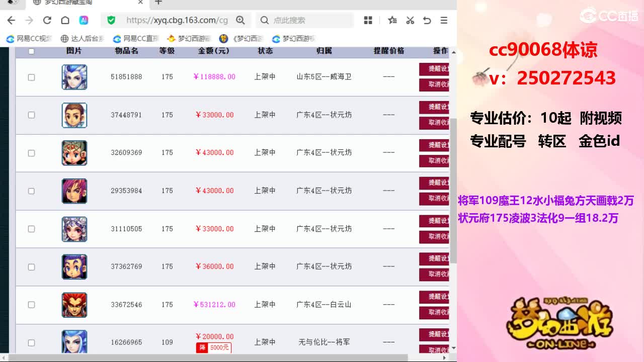Open the browser home page
644x362 pixels.
point(65,20)
